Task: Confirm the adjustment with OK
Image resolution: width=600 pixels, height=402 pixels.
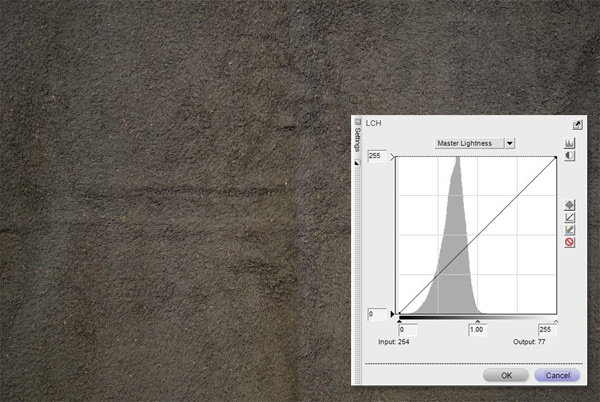Action: point(506,375)
